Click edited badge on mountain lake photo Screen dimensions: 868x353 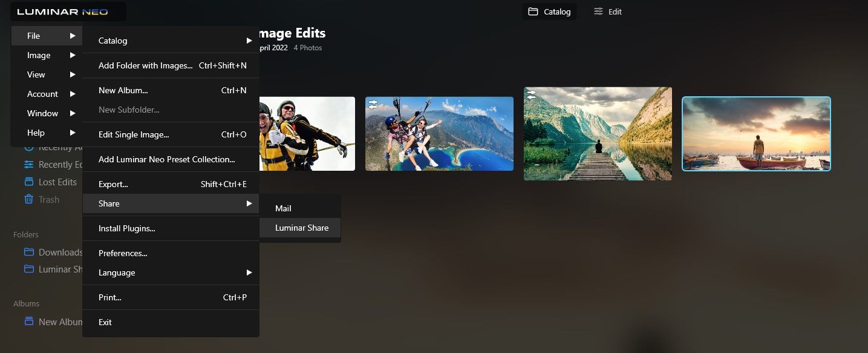(531, 94)
